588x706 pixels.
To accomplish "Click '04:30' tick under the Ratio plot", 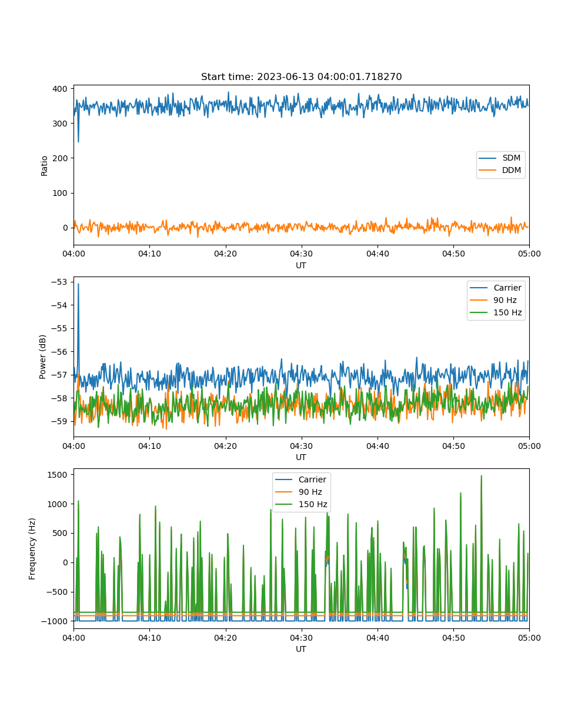I will tap(302, 254).
